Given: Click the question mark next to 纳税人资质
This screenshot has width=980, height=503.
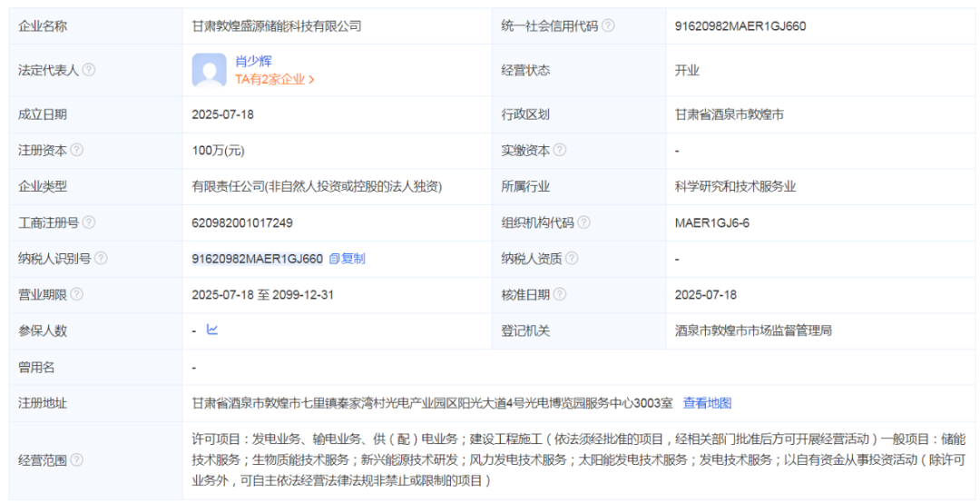Looking at the screenshot, I should coord(572,259).
